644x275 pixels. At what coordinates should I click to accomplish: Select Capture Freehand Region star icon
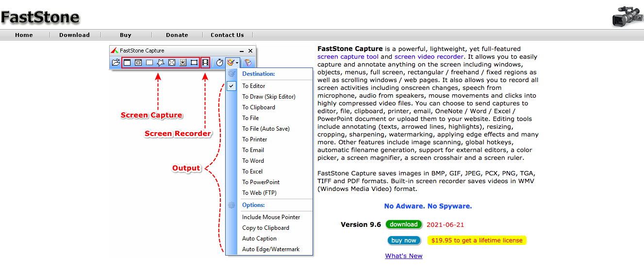tap(161, 62)
